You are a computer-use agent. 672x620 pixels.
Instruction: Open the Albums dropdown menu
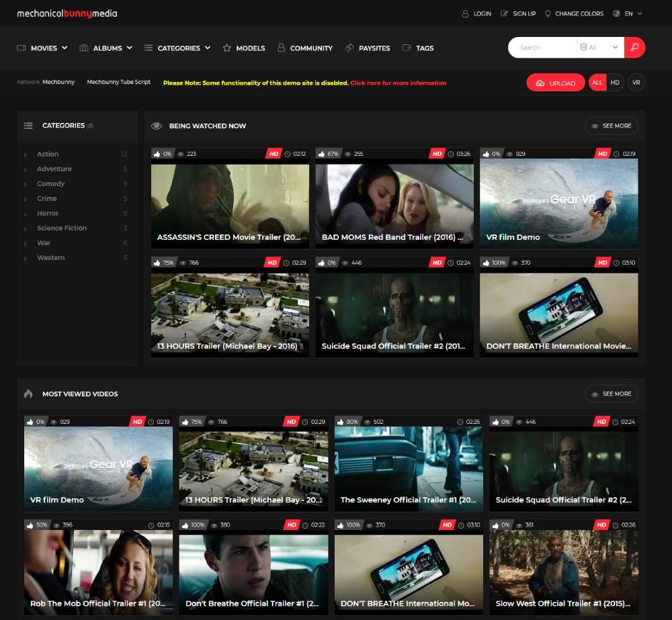(106, 48)
